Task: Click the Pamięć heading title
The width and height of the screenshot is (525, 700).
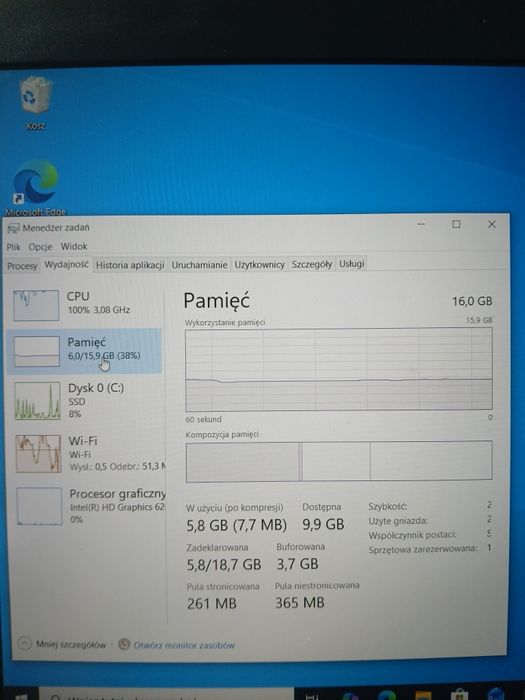Action: pyautogui.click(x=217, y=301)
